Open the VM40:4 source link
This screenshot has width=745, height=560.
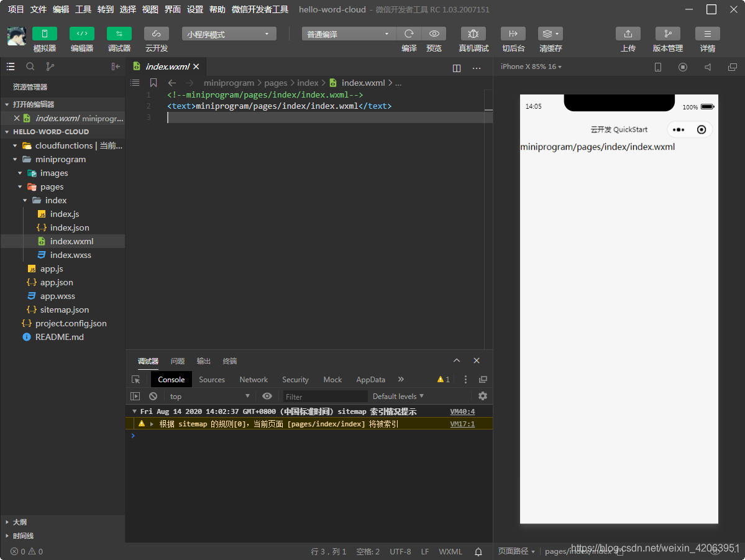(x=462, y=411)
